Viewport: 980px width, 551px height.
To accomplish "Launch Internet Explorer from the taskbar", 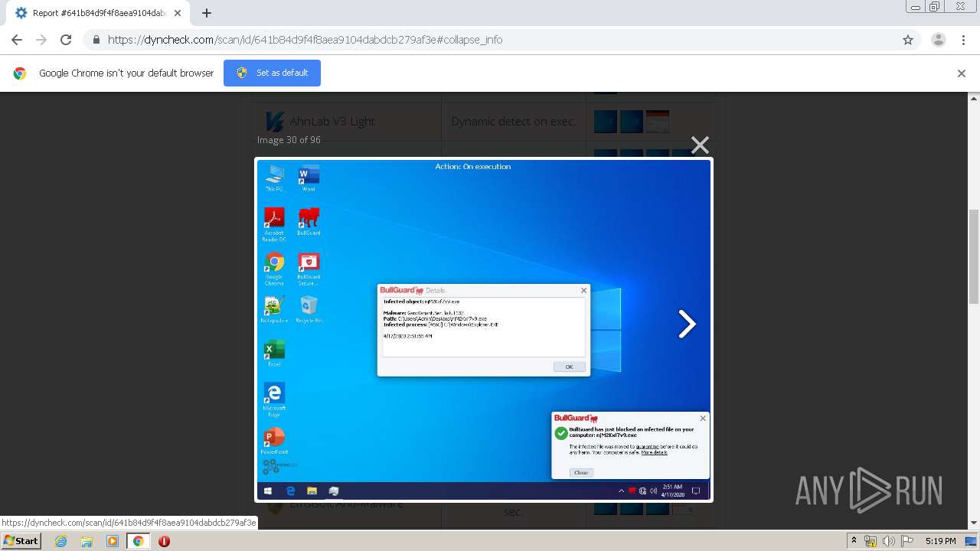I will (60, 541).
